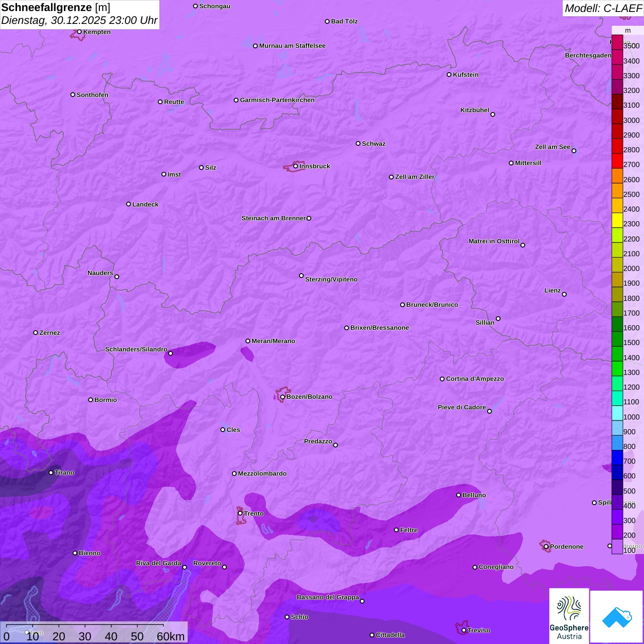Viewport: 644px width, 644px height.
Task: Click the Brixen/Bressanone label
Action: point(379,328)
